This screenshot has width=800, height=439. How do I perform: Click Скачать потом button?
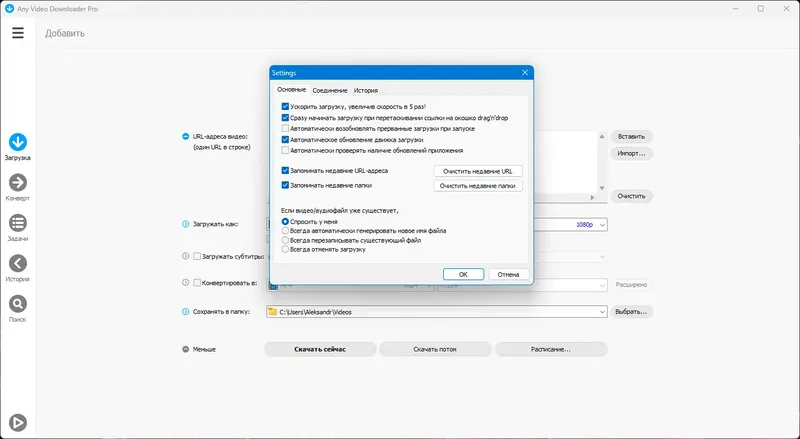click(x=435, y=349)
